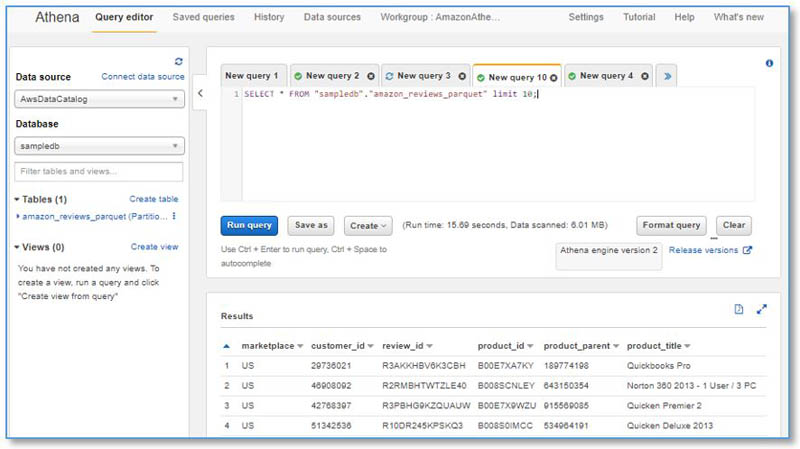Open Settings in the top bar

pyautogui.click(x=586, y=17)
